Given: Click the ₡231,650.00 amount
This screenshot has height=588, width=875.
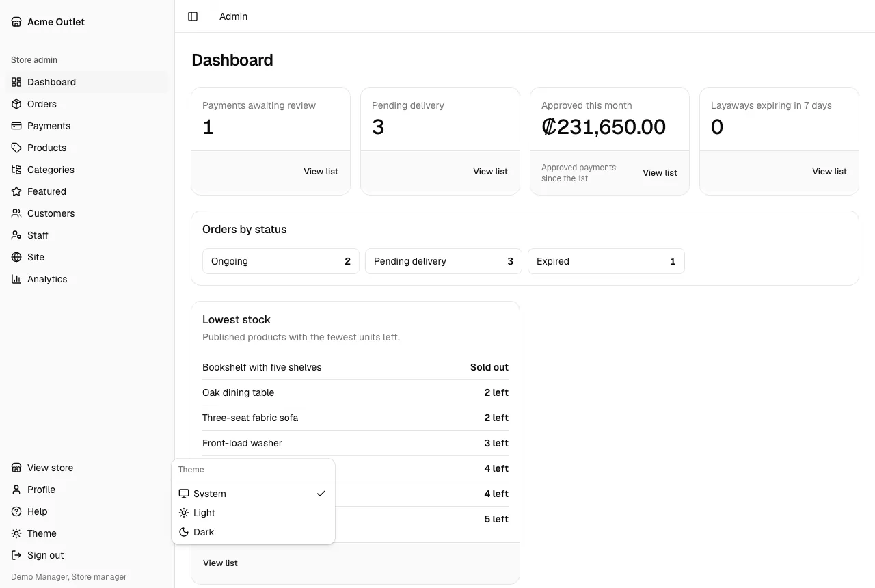Looking at the screenshot, I should [x=604, y=127].
